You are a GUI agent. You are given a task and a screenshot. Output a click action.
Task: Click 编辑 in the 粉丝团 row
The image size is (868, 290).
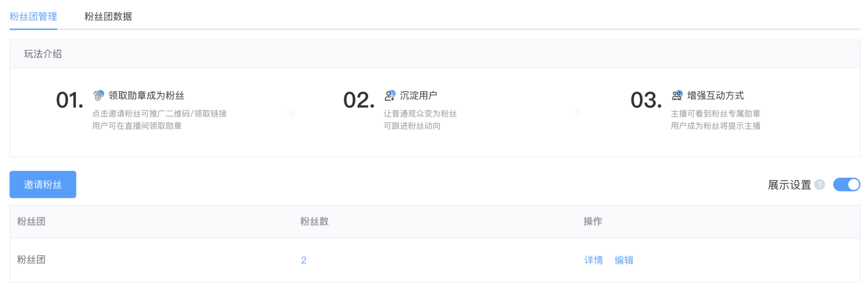[624, 260]
